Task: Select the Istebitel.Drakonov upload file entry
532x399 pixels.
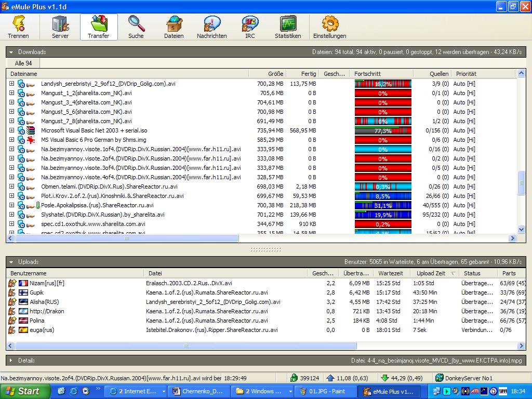Action: click(x=212, y=330)
